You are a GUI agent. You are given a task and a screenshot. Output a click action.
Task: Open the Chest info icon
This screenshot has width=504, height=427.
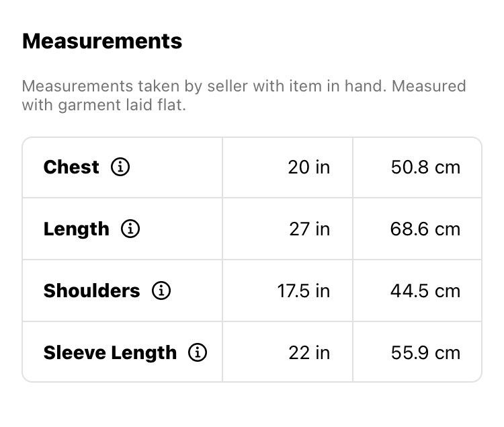point(120,167)
